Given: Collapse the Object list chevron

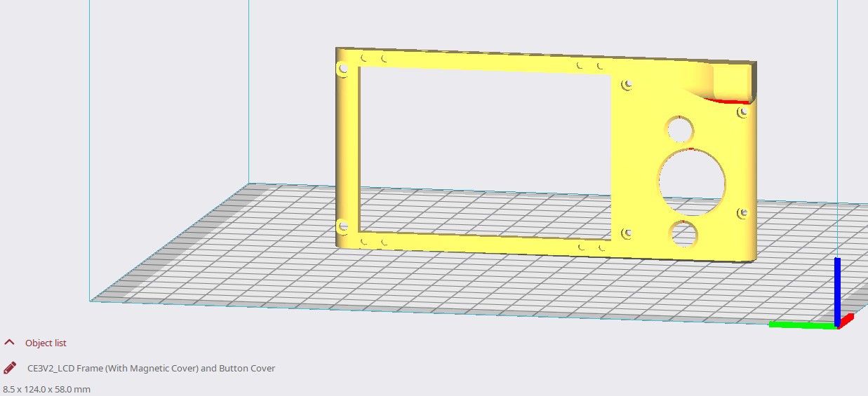Looking at the screenshot, I should (x=10, y=343).
